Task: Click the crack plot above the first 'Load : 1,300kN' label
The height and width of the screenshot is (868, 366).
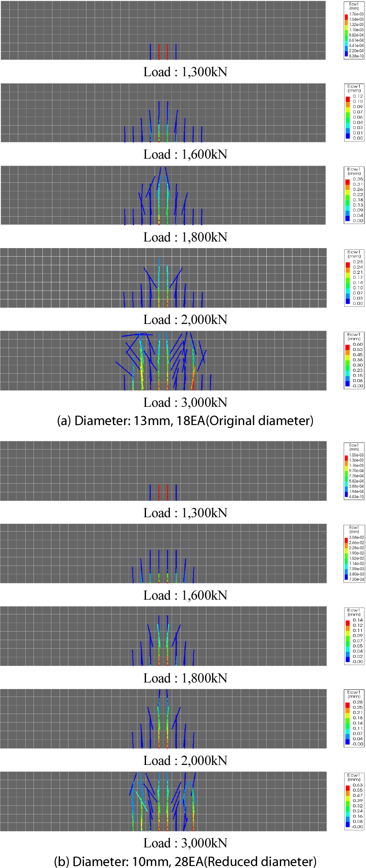Action: point(163,30)
